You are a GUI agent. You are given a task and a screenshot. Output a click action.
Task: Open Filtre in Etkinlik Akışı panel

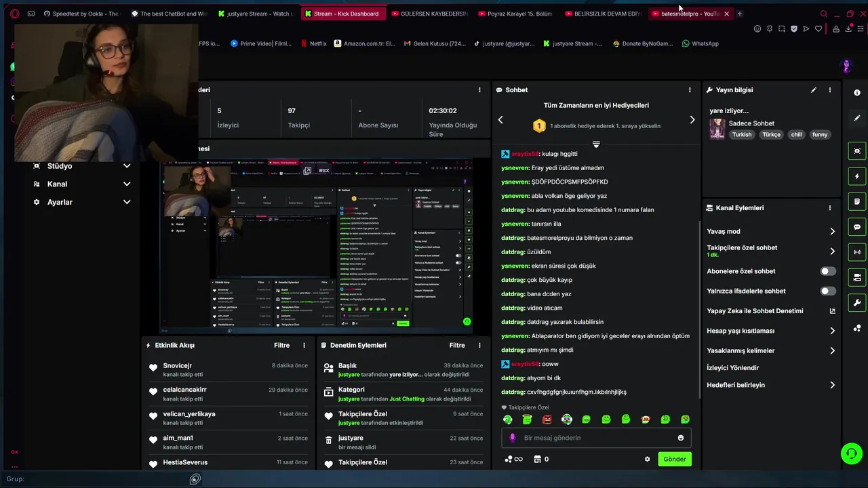(281, 345)
